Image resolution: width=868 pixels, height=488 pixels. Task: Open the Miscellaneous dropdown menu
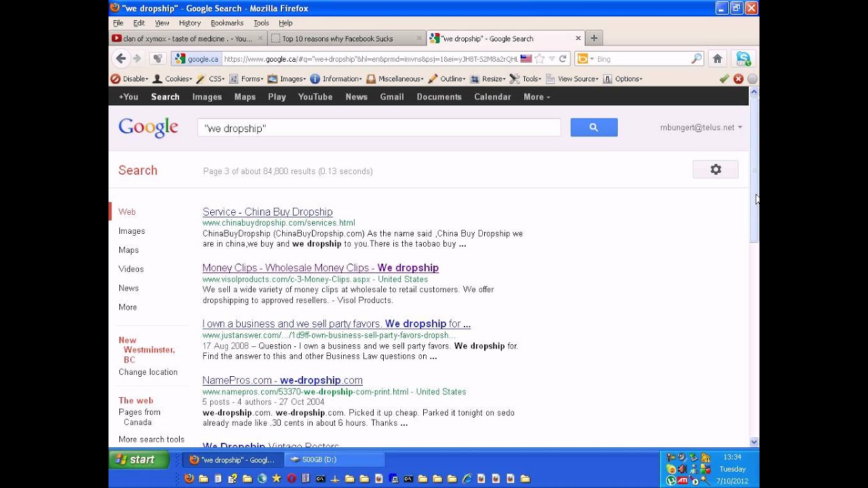395,79
